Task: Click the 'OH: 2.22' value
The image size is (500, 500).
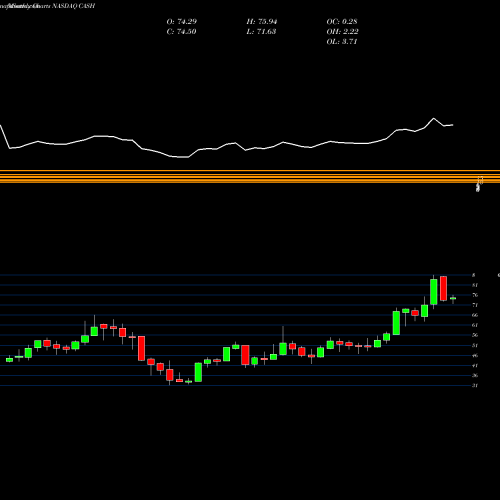Action: point(342,32)
